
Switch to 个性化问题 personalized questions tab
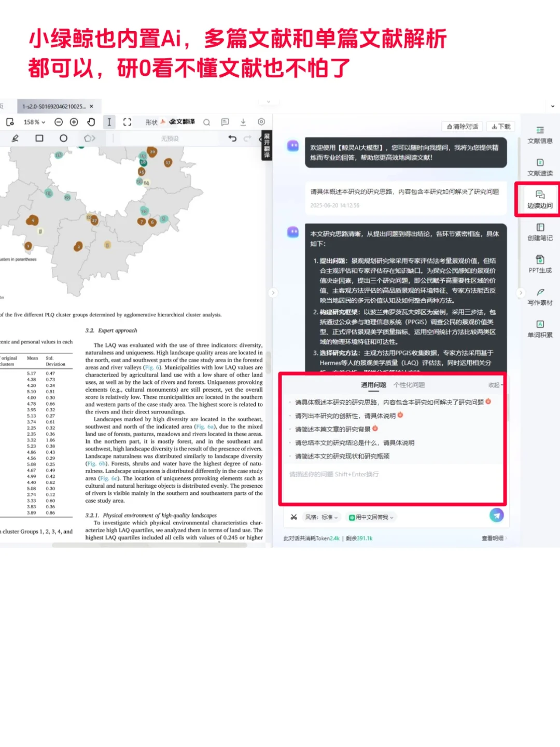point(409,385)
